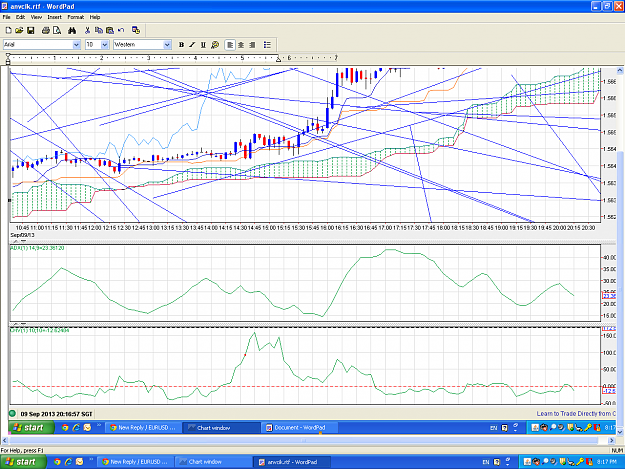Click the horizontal scrollbar thumb
The height and width of the screenshot is (469, 625).
tap(303, 441)
